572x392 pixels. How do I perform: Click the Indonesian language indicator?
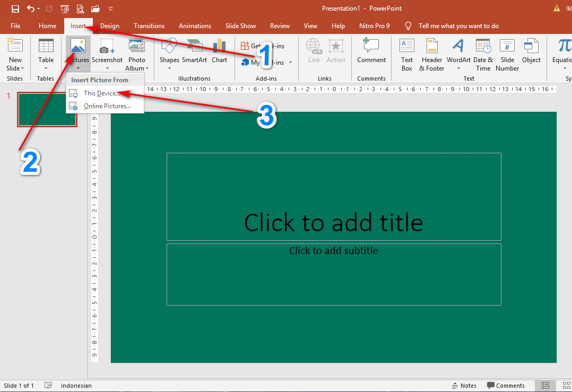coord(76,386)
